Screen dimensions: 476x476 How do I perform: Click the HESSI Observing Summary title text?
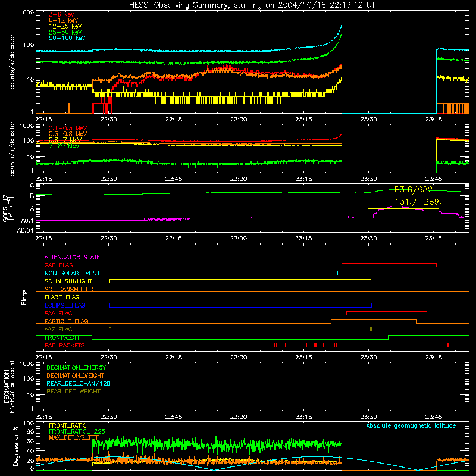252,5
